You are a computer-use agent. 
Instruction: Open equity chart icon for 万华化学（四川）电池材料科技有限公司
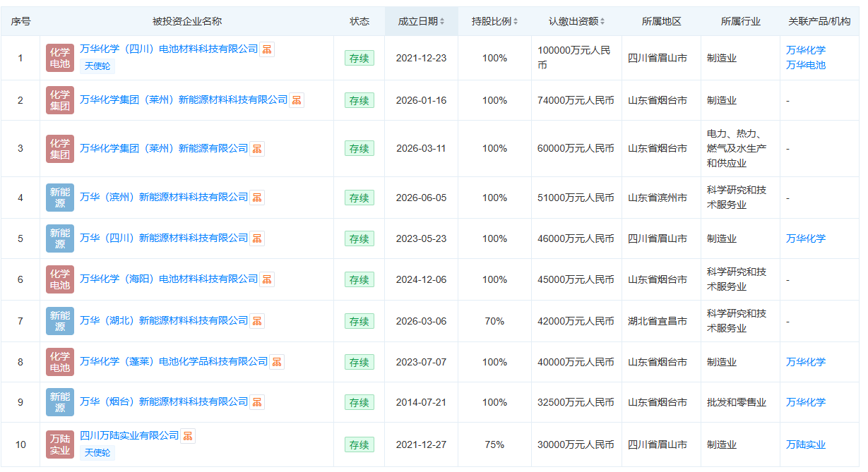267,49
